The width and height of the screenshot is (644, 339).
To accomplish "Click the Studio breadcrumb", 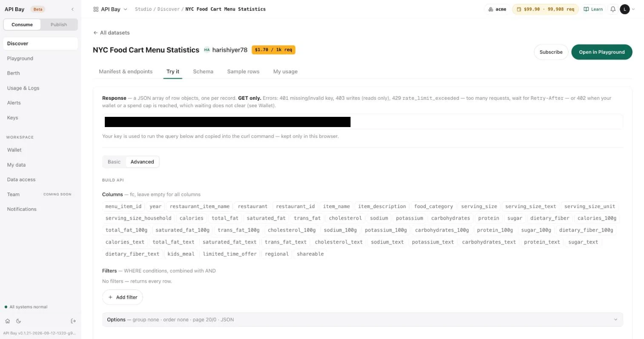I will 143,9.
